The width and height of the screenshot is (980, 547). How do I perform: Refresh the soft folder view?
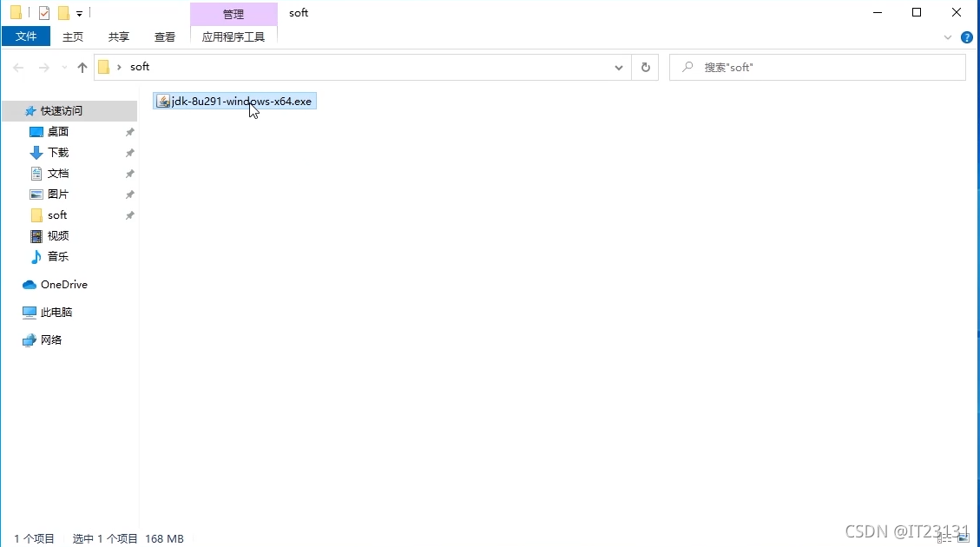[x=646, y=68]
